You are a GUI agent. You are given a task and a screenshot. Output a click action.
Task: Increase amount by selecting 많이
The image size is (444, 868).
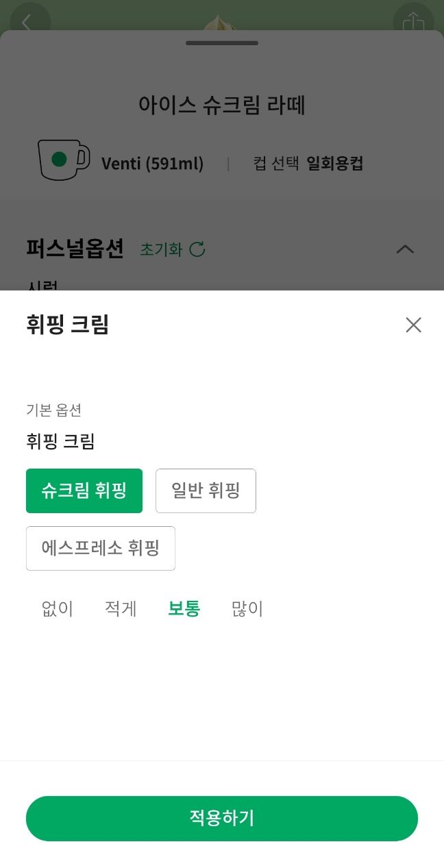[x=247, y=608]
